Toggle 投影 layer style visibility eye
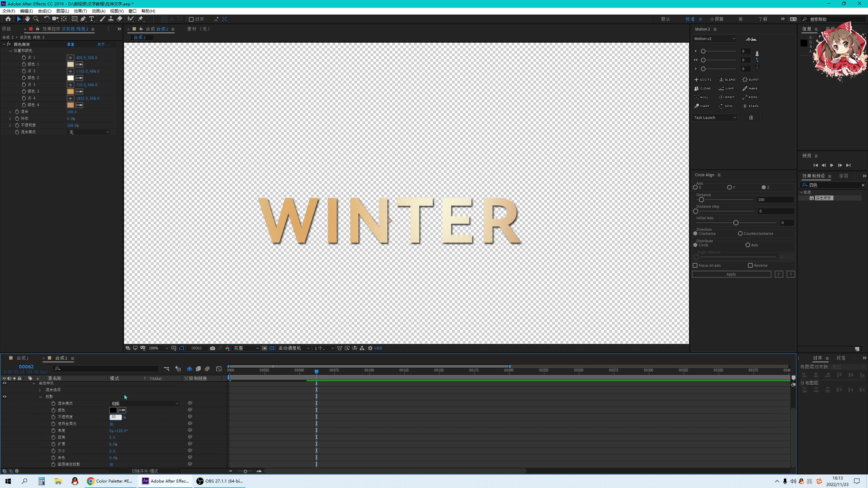This screenshot has width=868, height=488. (4, 396)
